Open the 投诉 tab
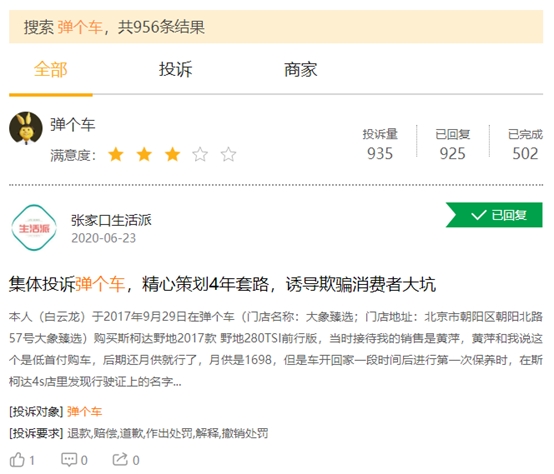The height and width of the screenshot is (474, 554). (x=176, y=69)
